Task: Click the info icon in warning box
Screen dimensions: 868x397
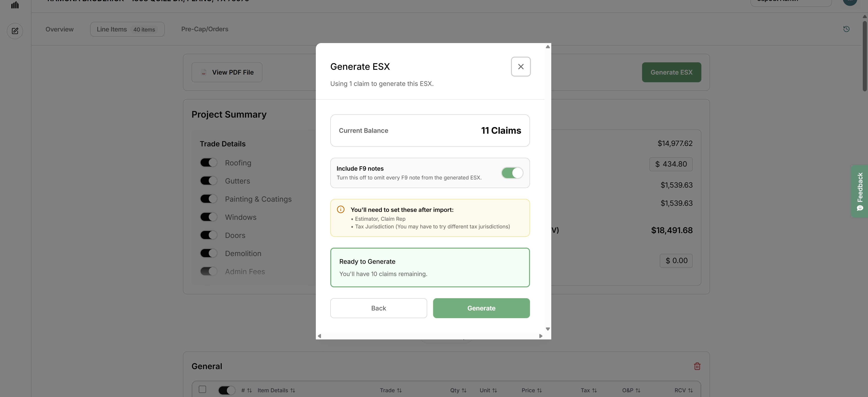Action: tap(341, 209)
